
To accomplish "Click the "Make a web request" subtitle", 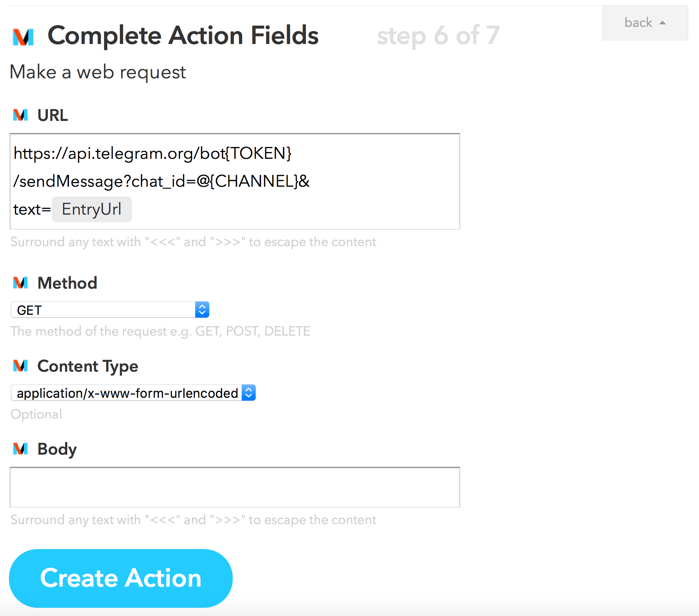I will pyautogui.click(x=98, y=72).
